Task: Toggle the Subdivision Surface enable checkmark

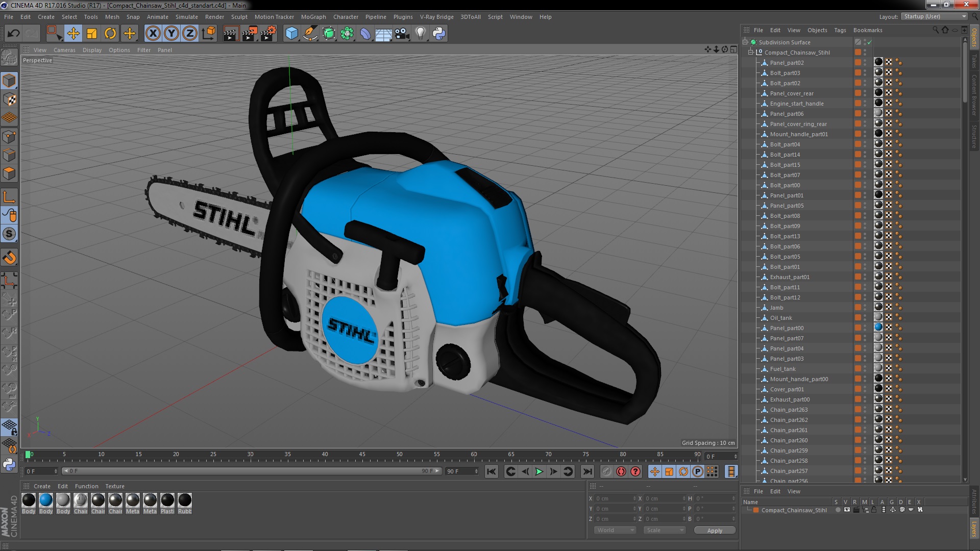Action: (869, 42)
